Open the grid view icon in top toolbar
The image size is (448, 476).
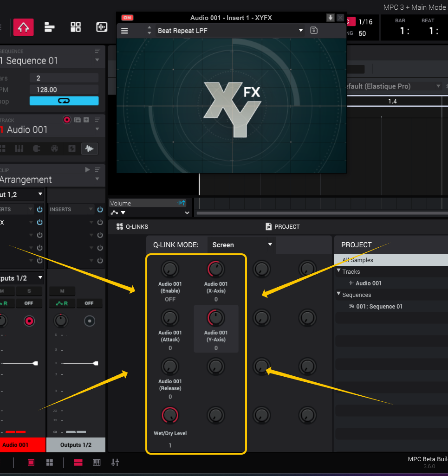(x=76, y=27)
